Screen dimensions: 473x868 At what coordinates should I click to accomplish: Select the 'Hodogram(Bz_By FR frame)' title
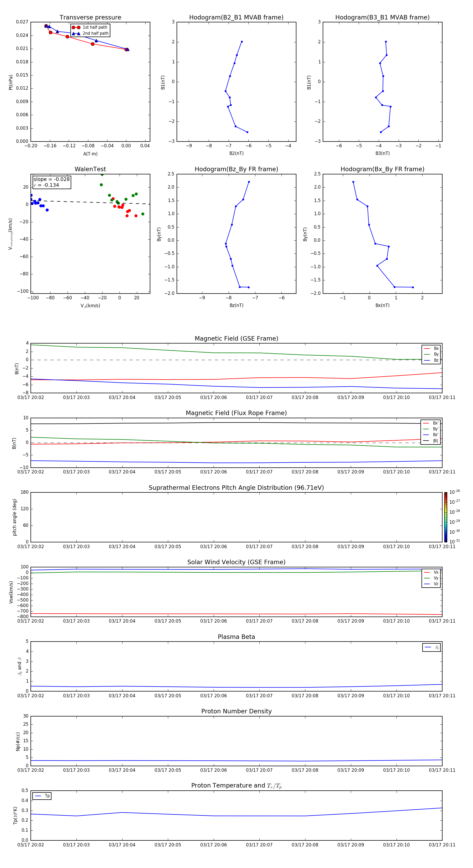pos(236,169)
